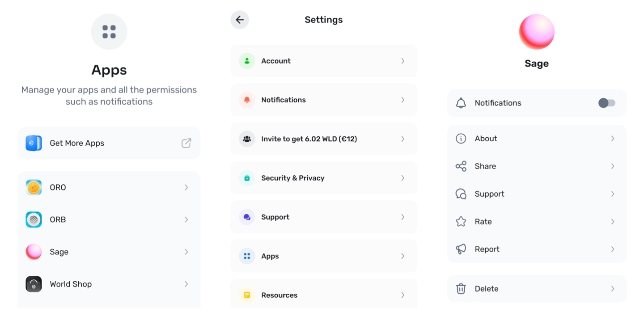The height and width of the screenshot is (313, 644).
Task: Click the Security & Privacy lock icon
Action: 247,178
